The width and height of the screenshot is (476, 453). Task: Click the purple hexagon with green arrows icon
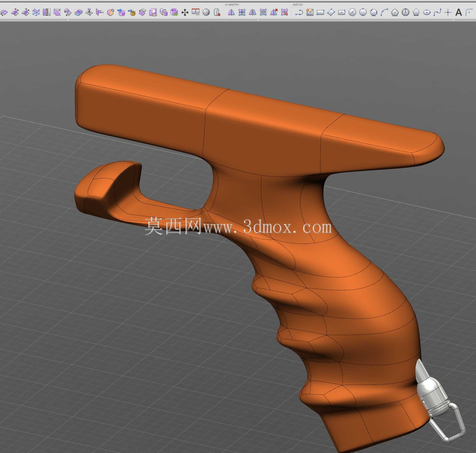[174, 12]
